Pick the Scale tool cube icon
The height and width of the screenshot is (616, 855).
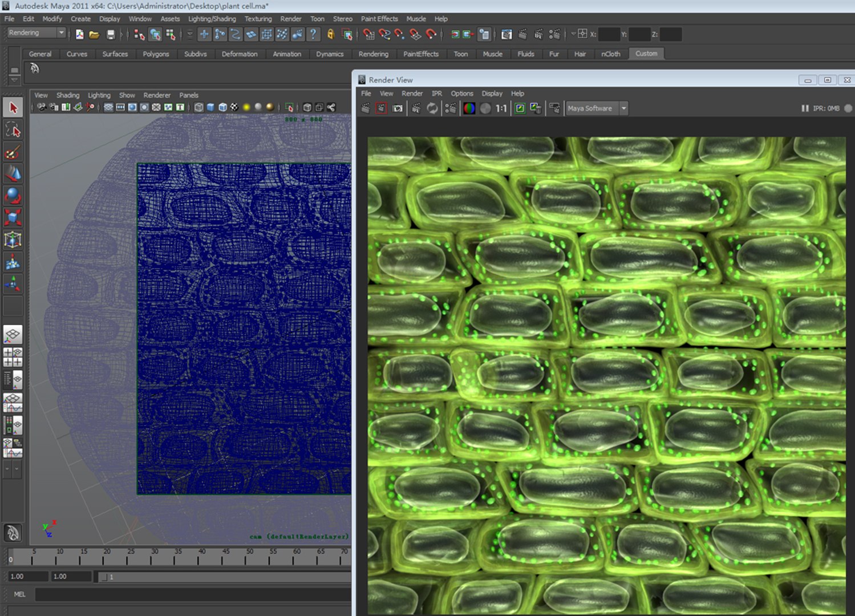[13, 217]
